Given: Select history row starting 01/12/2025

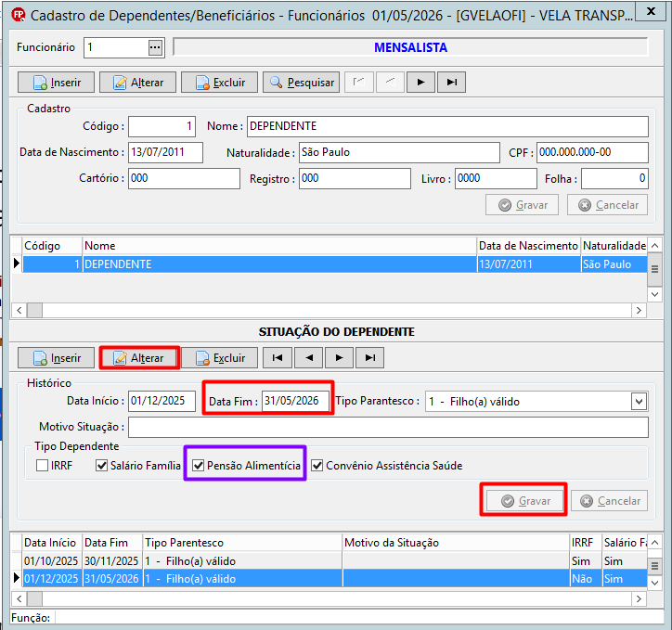Looking at the screenshot, I should pyautogui.click(x=334, y=579).
